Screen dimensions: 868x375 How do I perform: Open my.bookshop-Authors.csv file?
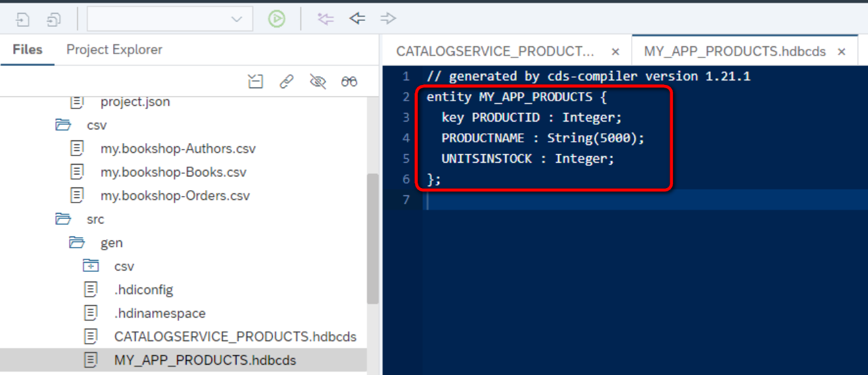[x=178, y=149]
